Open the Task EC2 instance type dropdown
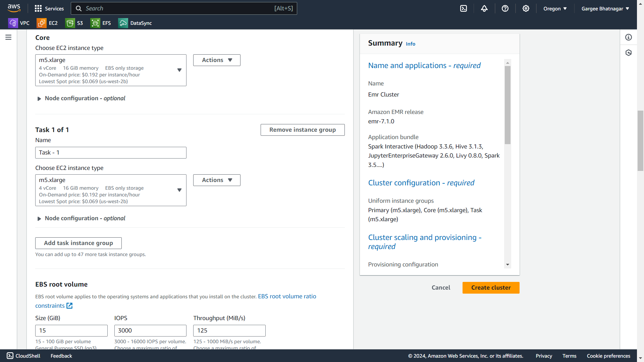The width and height of the screenshot is (644, 362). (111, 190)
